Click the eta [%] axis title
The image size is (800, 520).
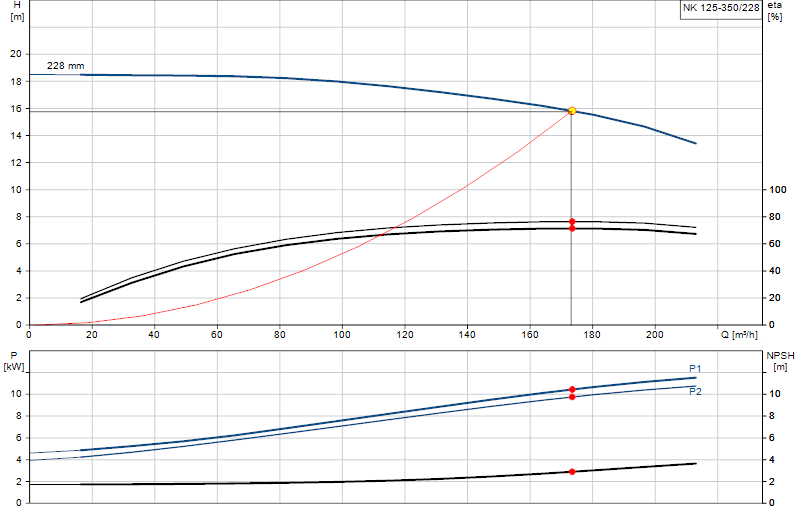point(774,11)
